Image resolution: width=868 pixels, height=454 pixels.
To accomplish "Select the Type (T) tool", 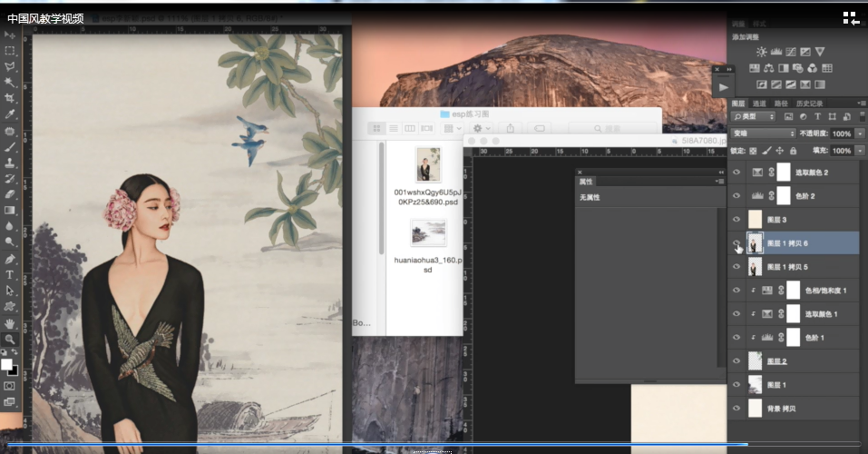I will 10,274.
